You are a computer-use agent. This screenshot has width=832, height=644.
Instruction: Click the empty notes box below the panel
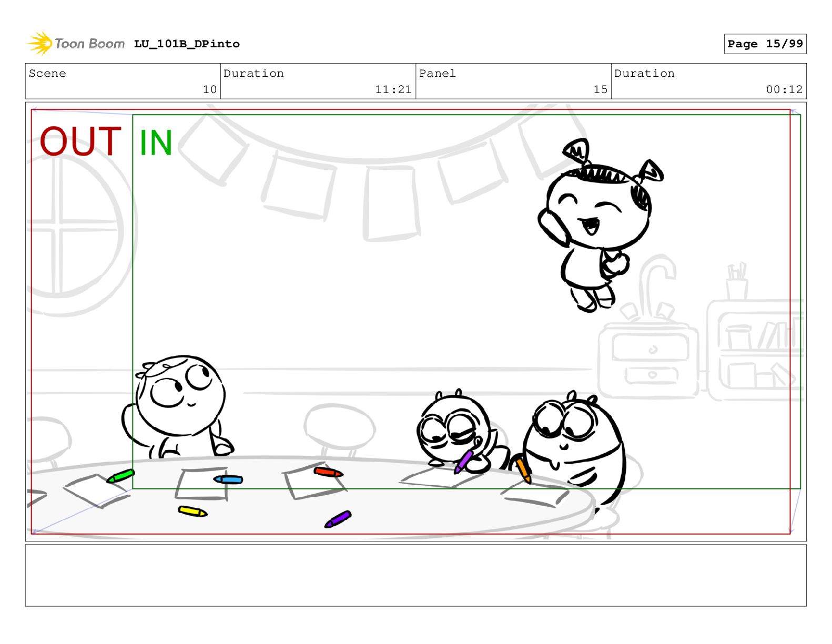(415, 575)
